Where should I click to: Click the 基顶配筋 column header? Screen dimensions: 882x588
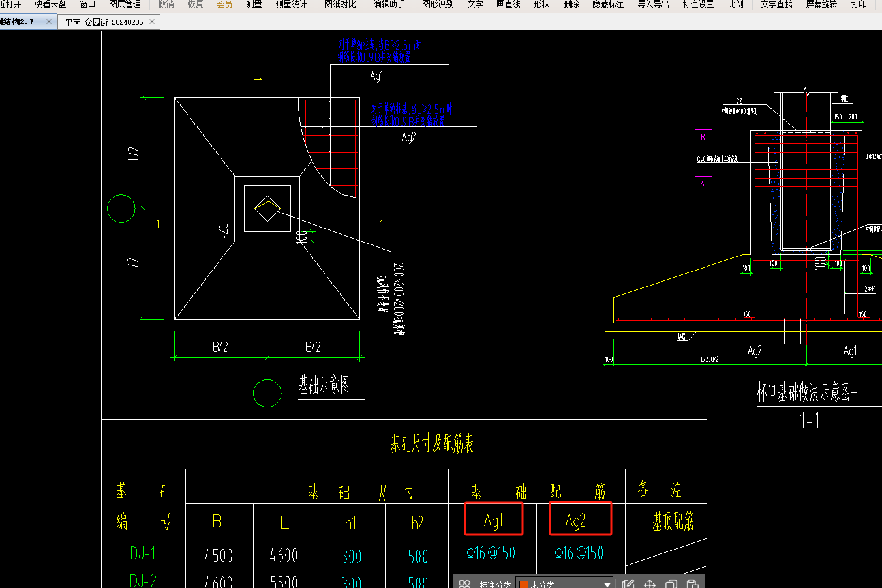[673, 522]
